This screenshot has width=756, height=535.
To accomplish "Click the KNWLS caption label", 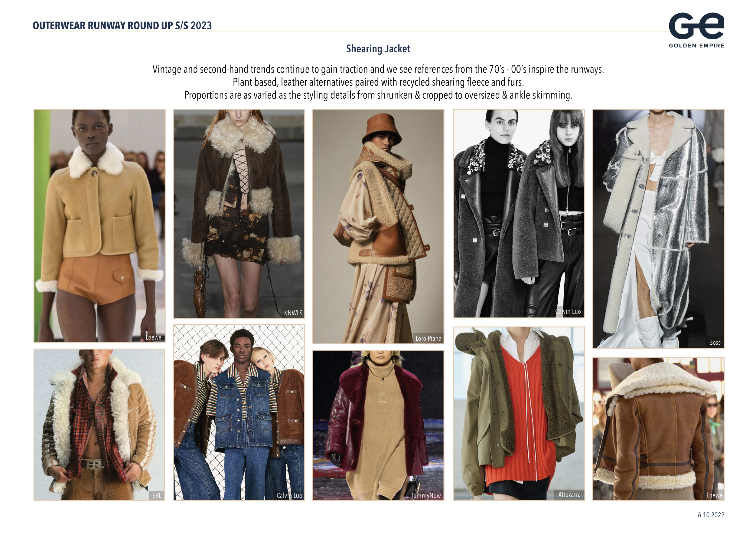I will coord(293,313).
